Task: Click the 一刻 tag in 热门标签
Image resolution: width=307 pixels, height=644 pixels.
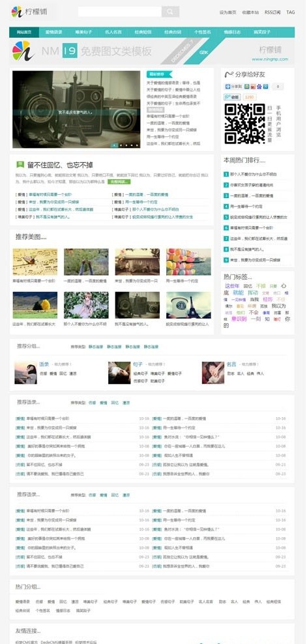Action: (256, 319)
